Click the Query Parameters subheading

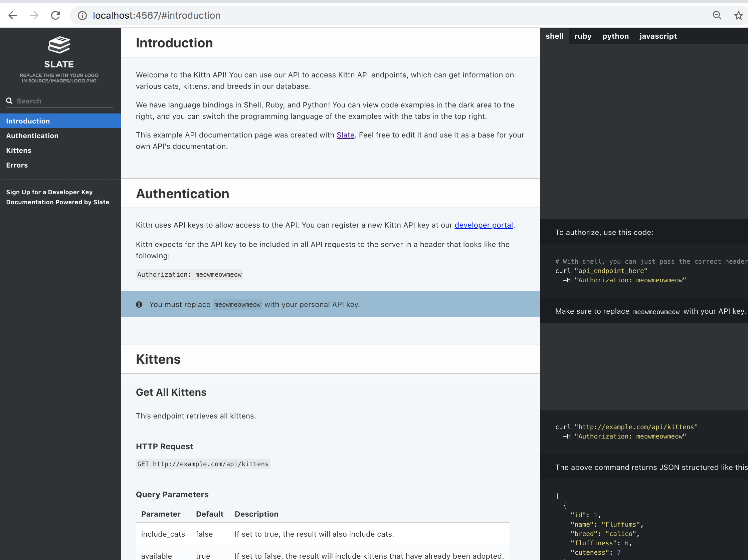[172, 495]
